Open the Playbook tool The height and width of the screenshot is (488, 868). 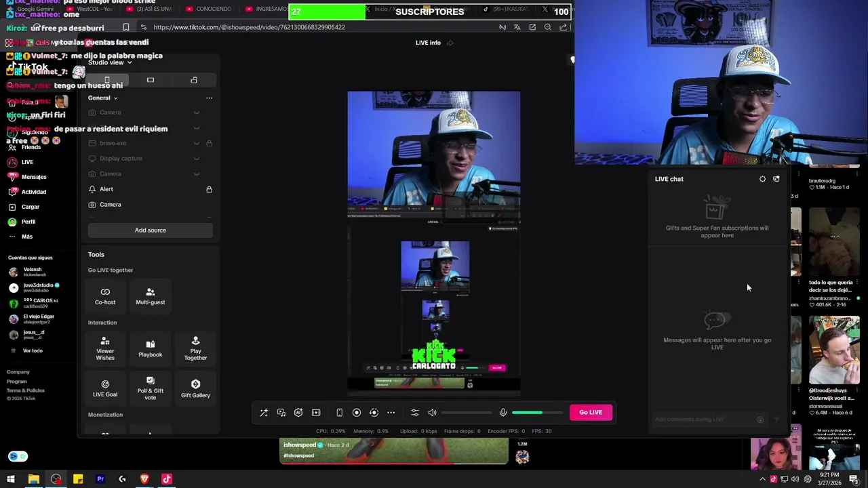(x=151, y=348)
